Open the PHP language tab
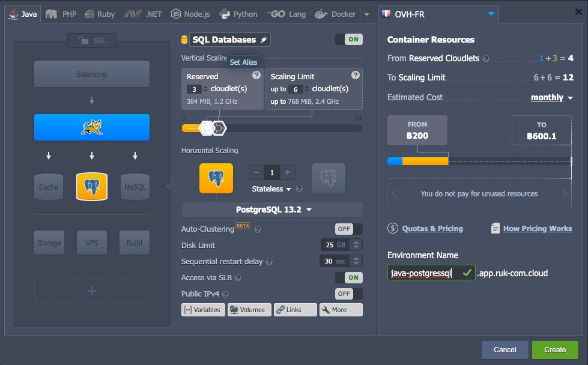Viewport: 588px width, 365px height. pos(61,14)
